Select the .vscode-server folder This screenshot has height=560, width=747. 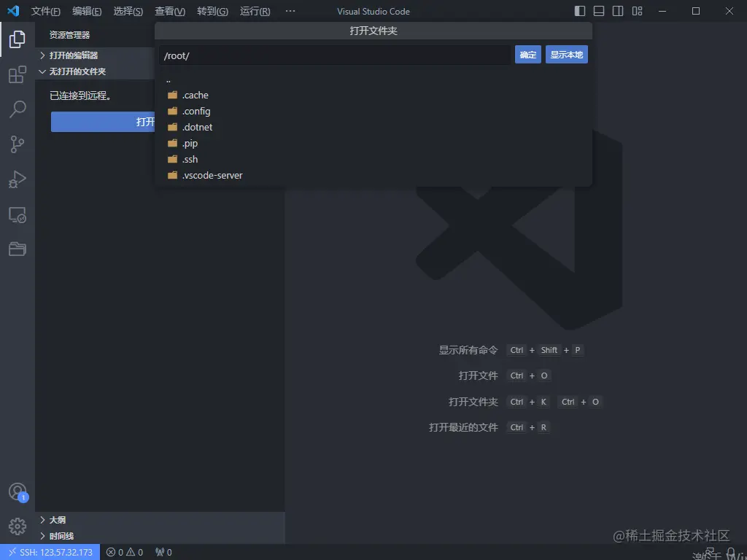(373, 175)
